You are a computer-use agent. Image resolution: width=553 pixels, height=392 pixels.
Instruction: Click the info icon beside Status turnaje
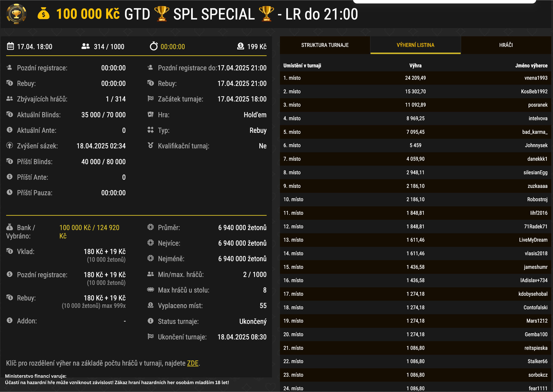pyautogui.click(x=151, y=321)
